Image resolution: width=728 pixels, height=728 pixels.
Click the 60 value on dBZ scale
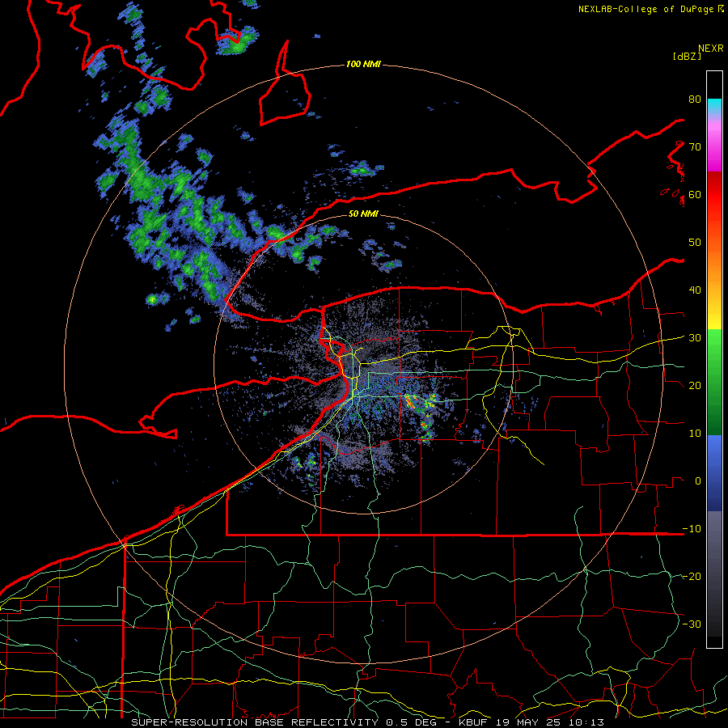(695, 195)
